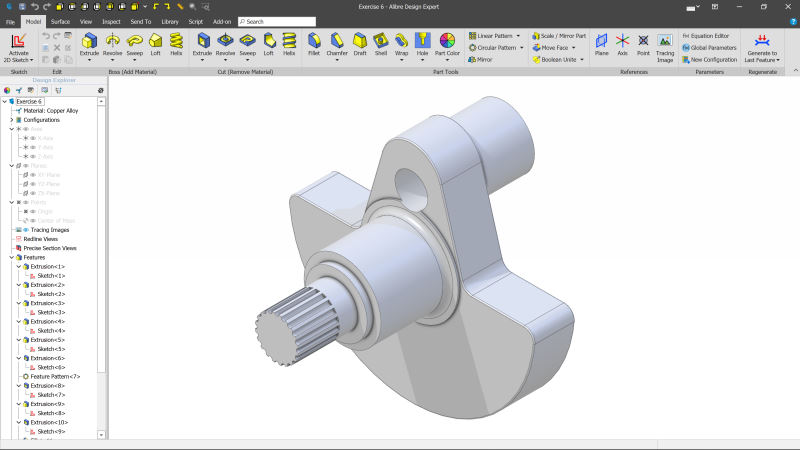The image size is (800, 450).
Task: Toggle visibility eye of XY-Plane
Action: pyautogui.click(x=32, y=174)
